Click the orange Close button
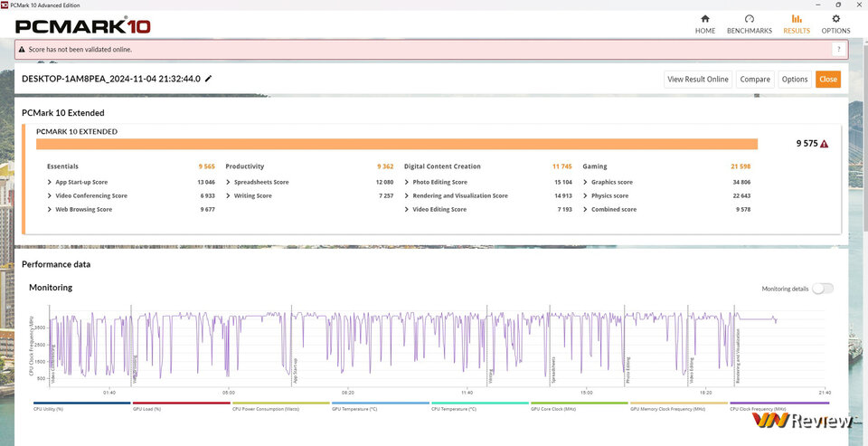This screenshot has width=868, height=446. (x=827, y=80)
